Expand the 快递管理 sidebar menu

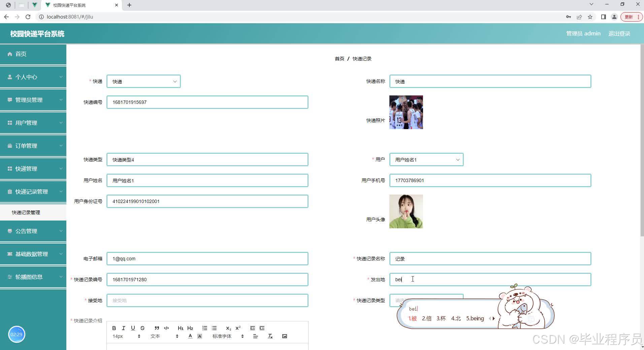33,169
